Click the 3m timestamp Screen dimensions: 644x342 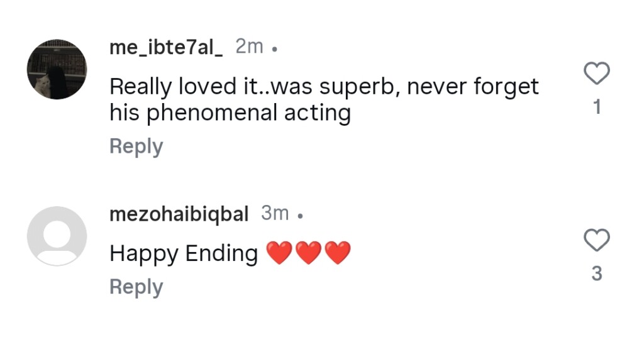(275, 214)
